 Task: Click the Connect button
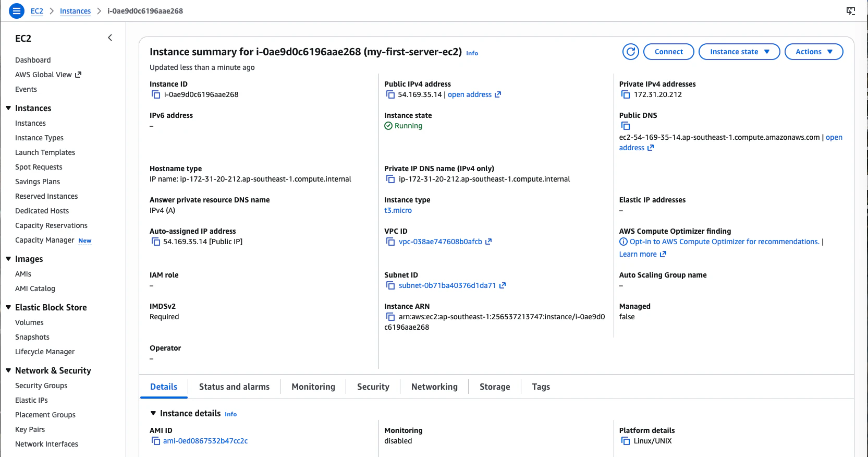[669, 52]
